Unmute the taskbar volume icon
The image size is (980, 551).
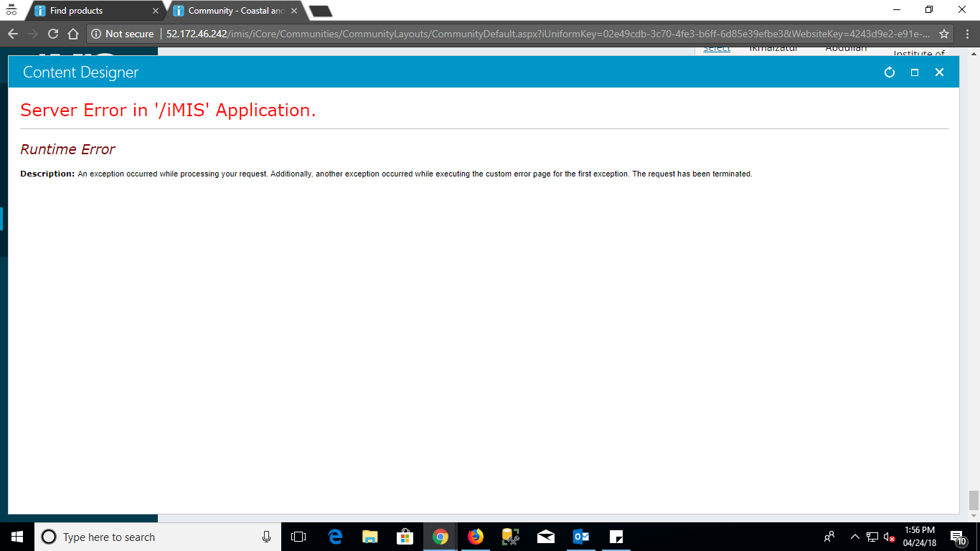tap(890, 537)
